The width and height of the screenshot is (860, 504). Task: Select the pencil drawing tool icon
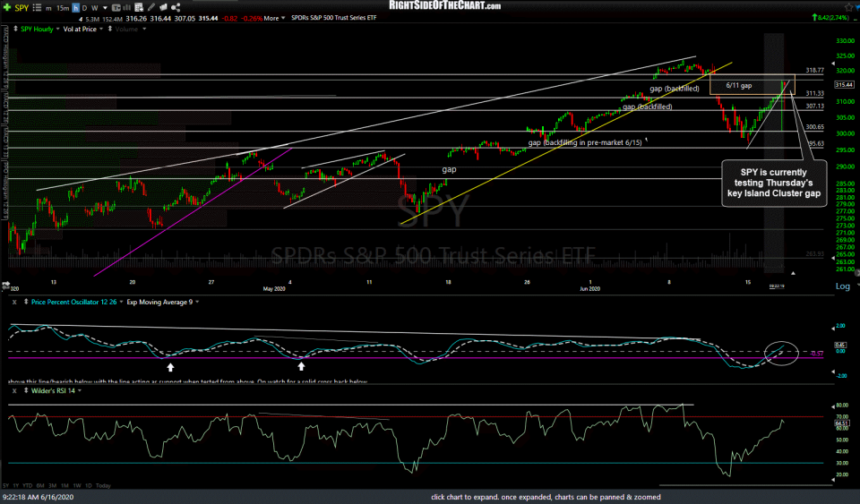tap(151, 8)
